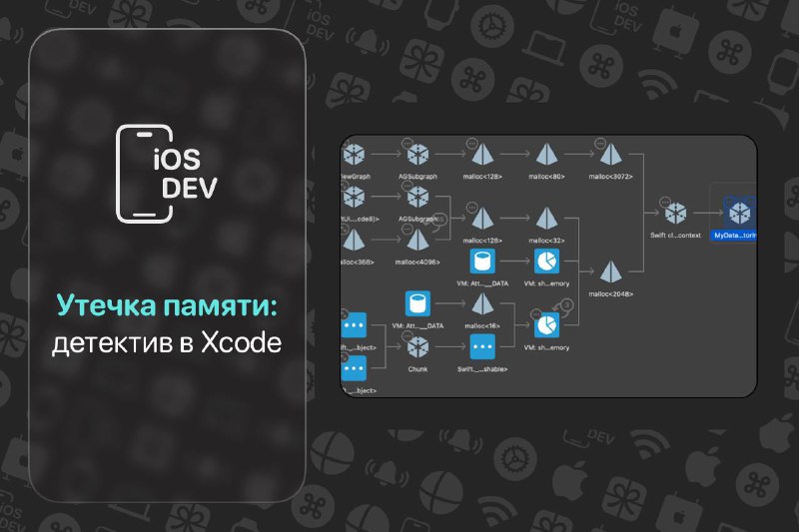
Task: Select lower Swift ...bject> blue node
Action: pos(354,368)
